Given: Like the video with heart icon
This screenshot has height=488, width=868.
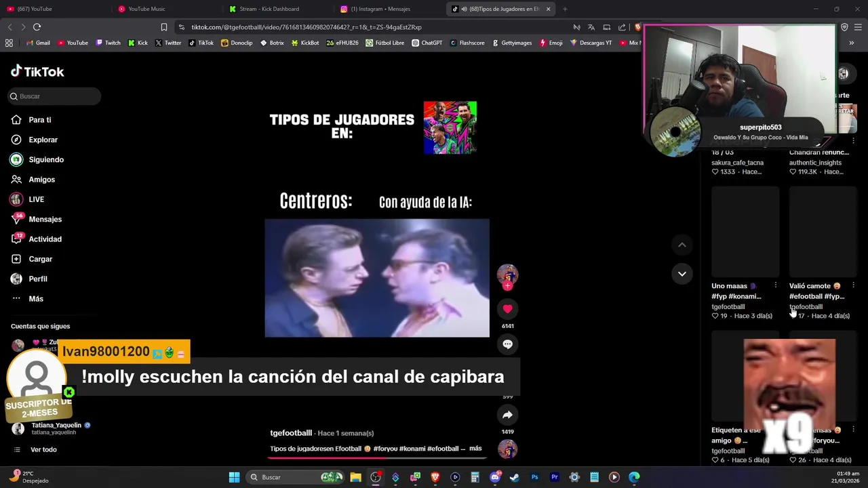Looking at the screenshot, I should (507, 309).
